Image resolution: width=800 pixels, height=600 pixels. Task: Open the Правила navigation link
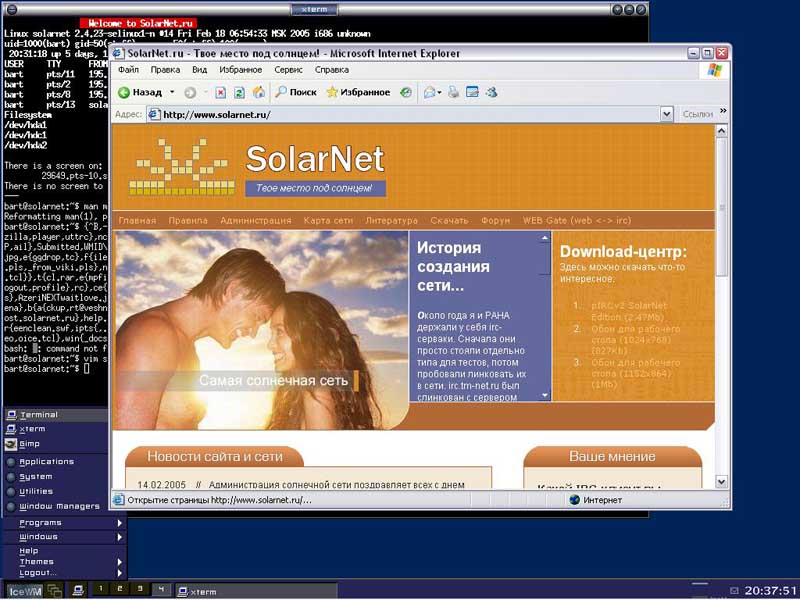(188, 220)
